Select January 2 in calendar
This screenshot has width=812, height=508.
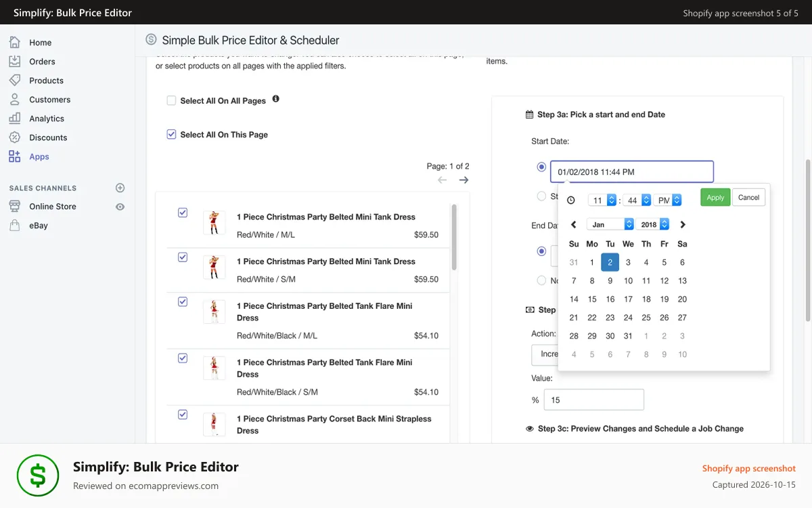point(610,262)
